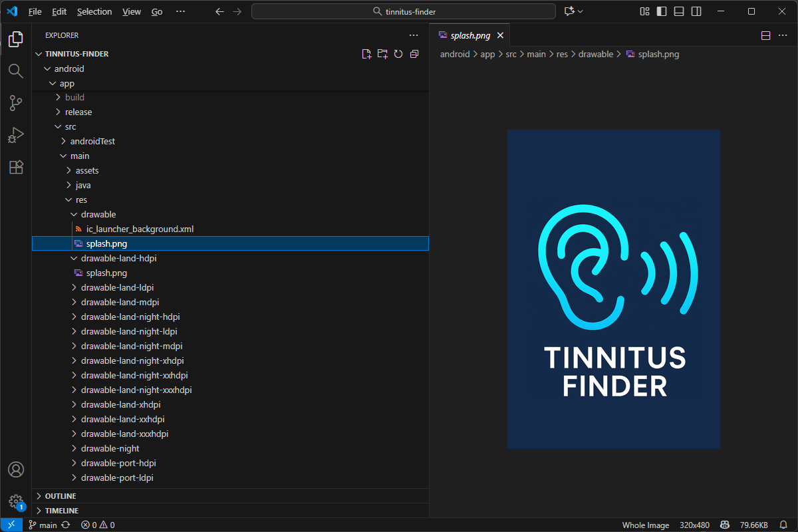Open the Extensions view
The image size is (798, 532).
16,167
